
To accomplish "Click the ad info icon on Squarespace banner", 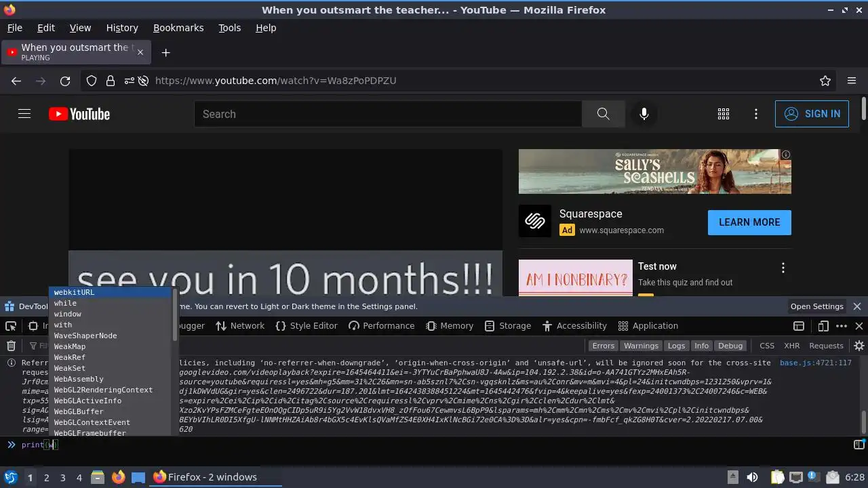I will pyautogui.click(x=786, y=155).
